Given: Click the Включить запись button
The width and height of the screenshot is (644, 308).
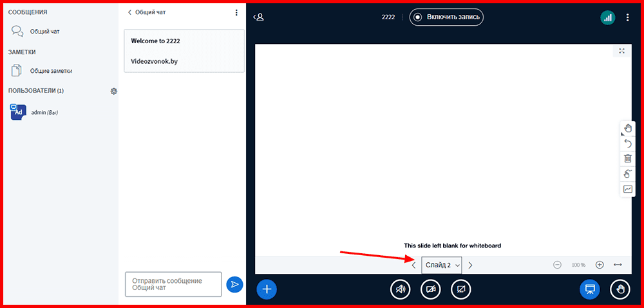Looking at the screenshot, I should pyautogui.click(x=447, y=17).
